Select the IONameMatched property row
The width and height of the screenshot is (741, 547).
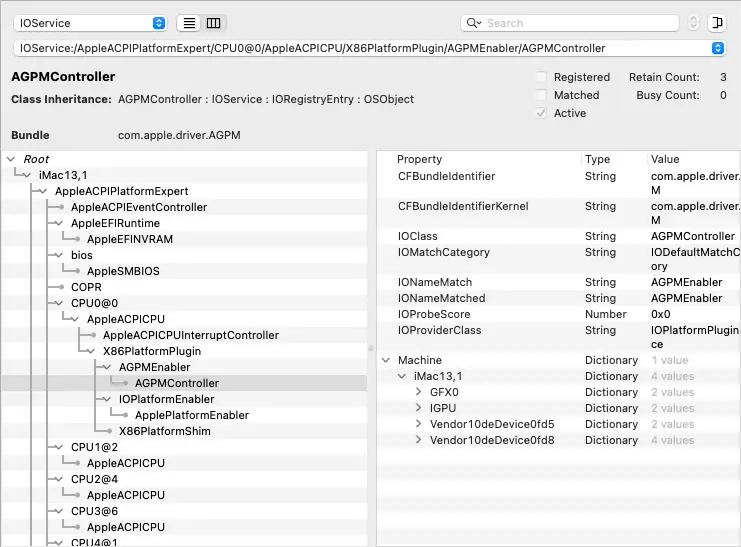[x=559, y=298]
